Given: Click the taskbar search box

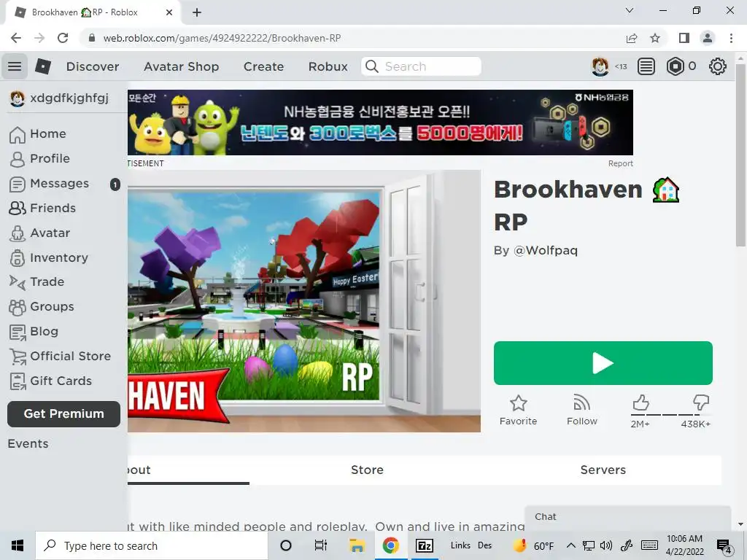Looking at the screenshot, I should pos(152,545).
